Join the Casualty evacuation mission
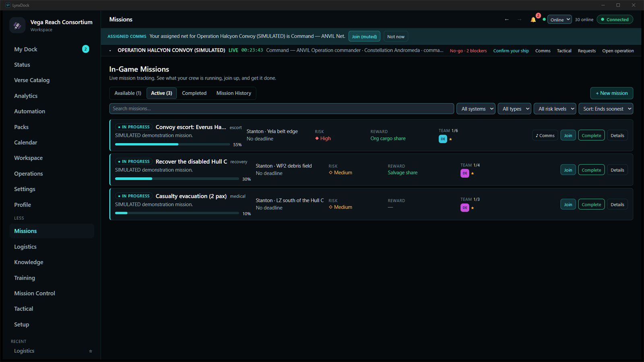This screenshot has width=644, height=362. [x=568, y=205]
